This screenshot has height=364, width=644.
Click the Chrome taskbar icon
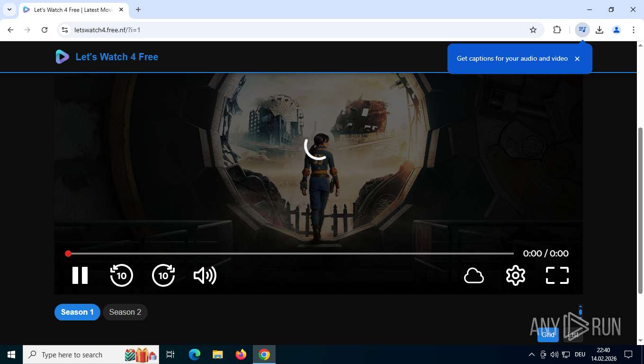click(x=264, y=355)
